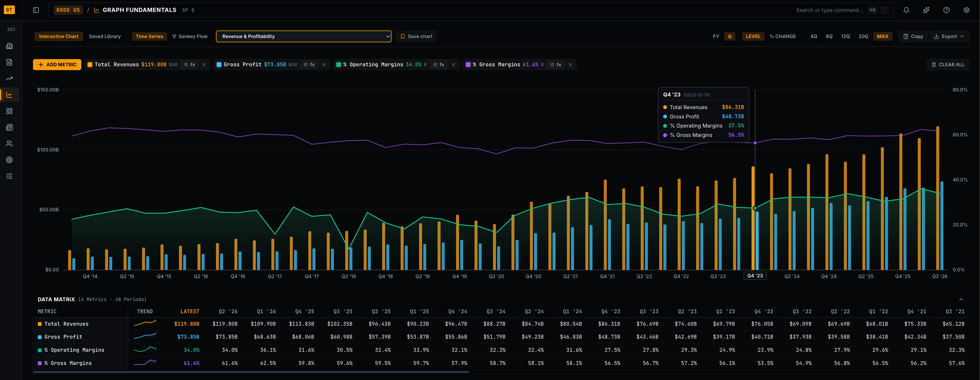The height and width of the screenshot is (380, 980).
Task: Open the settings gear icon
Action: click(x=966, y=10)
